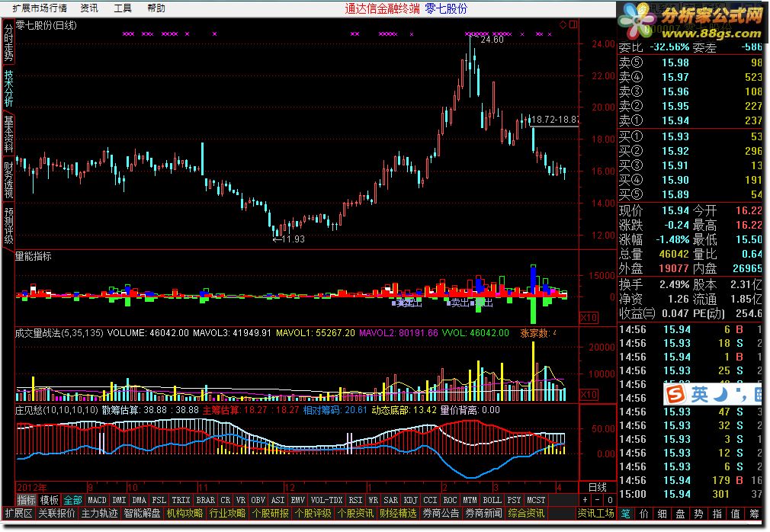This screenshot has height=532, width=770.
Task: Open the 行业攻略 bottom tab
Action: point(227,514)
